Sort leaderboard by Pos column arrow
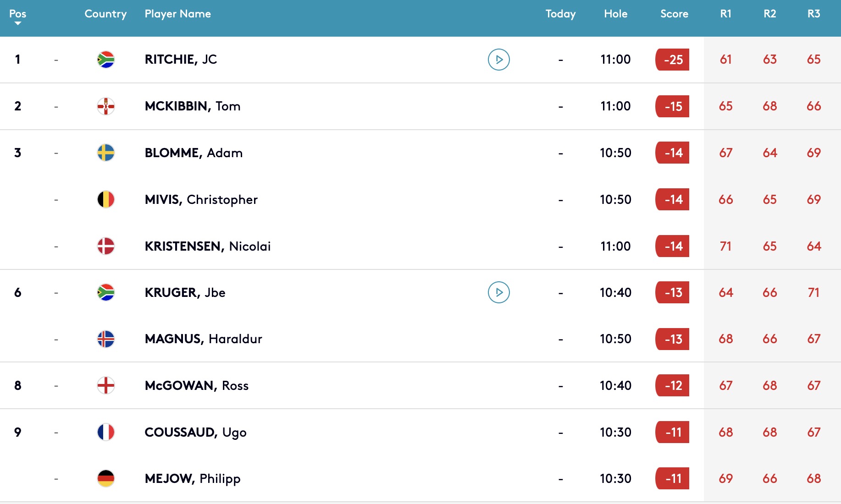The image size is (841, 504). (x=18, y=23)
